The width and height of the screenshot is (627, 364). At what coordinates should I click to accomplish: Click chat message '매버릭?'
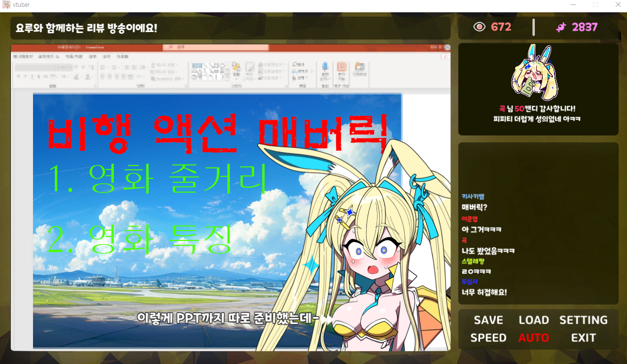[x=474, y=207]
